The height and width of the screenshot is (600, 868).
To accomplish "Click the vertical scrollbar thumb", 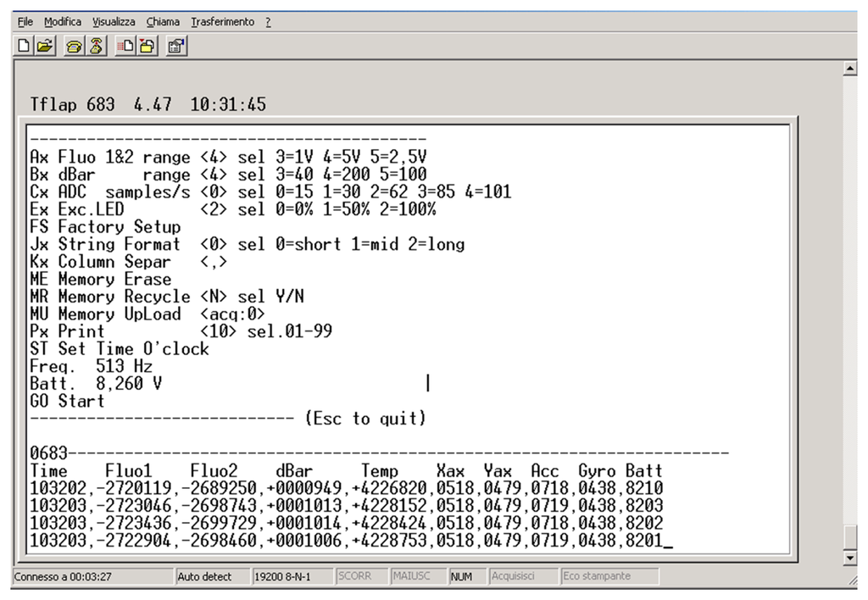I will coord(851,537).
